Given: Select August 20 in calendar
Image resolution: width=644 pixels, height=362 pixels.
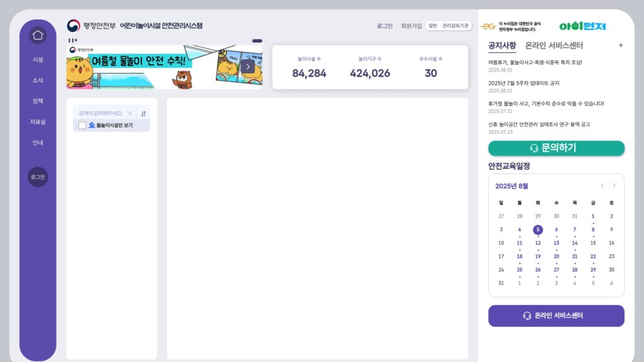Looking at the screenshot, I should pyautogui.click(x=556, y=256).
